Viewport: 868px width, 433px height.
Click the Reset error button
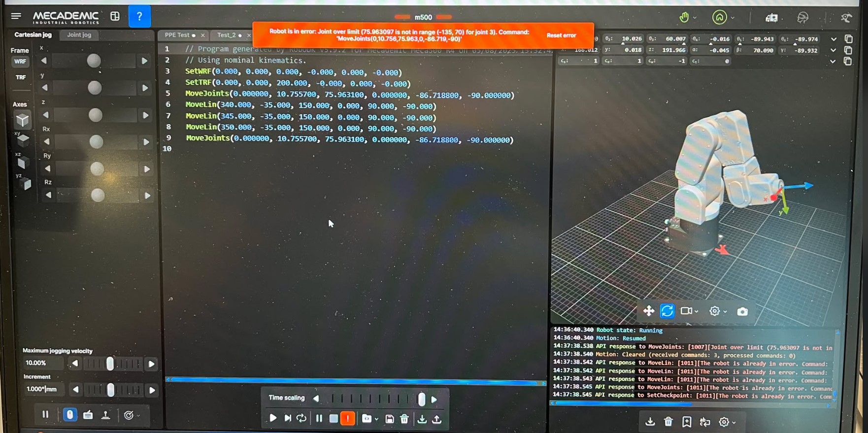[561, 35]
